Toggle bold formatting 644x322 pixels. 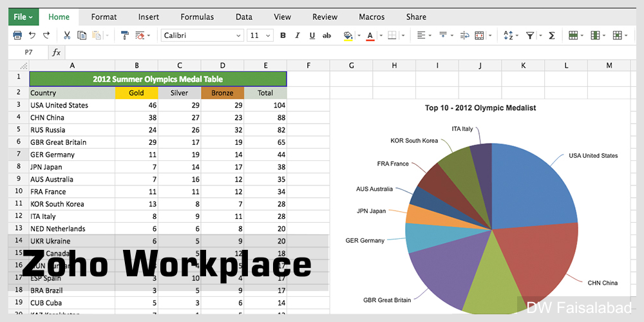click(283, 35)
